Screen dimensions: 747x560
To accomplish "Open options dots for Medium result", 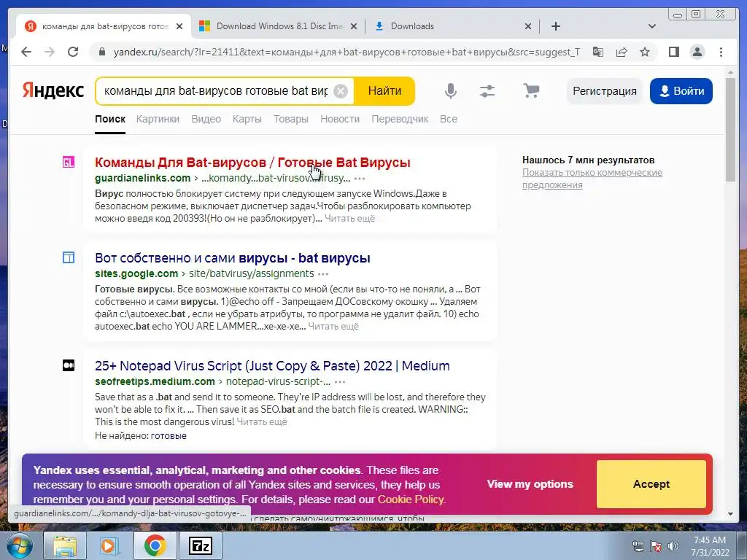I will 340,382.
